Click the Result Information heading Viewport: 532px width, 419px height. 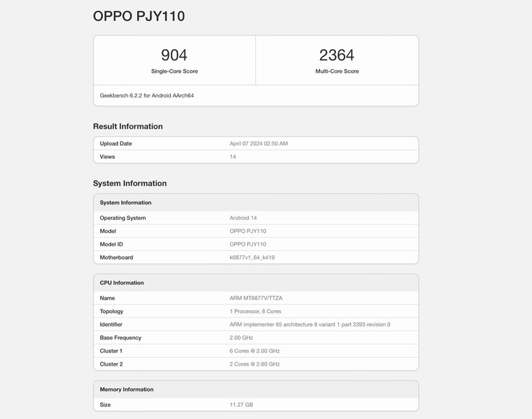click(x=128, y=126)
